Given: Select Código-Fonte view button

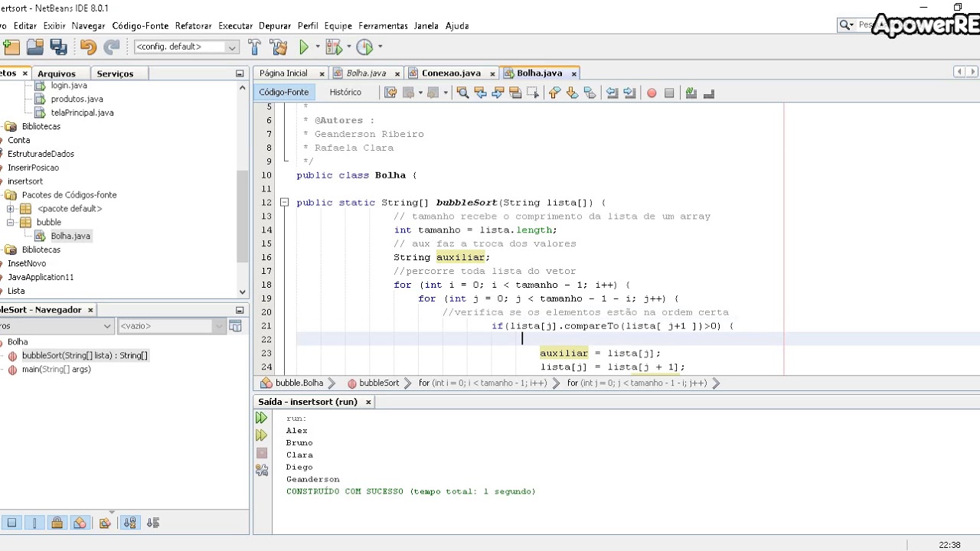Looking at the screenshot, I should [283, 93].
